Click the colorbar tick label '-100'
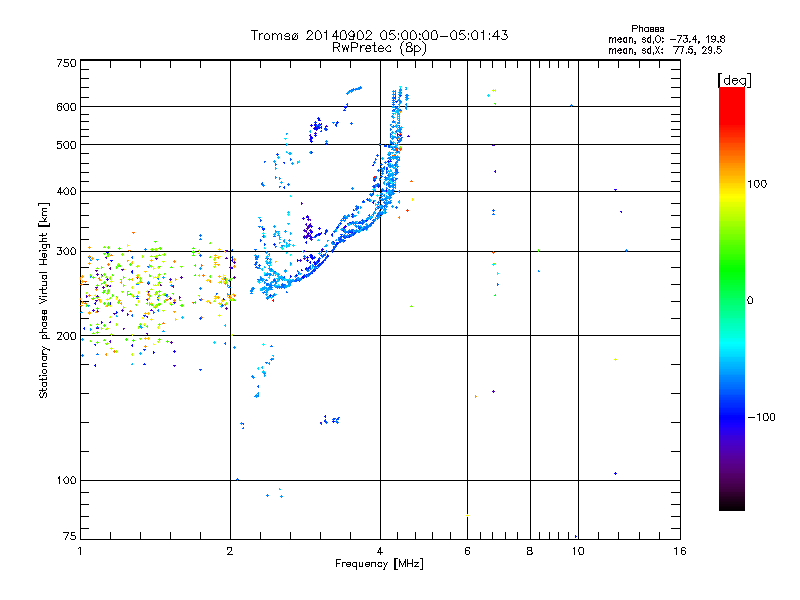800x600 pixels. point(761,417)
